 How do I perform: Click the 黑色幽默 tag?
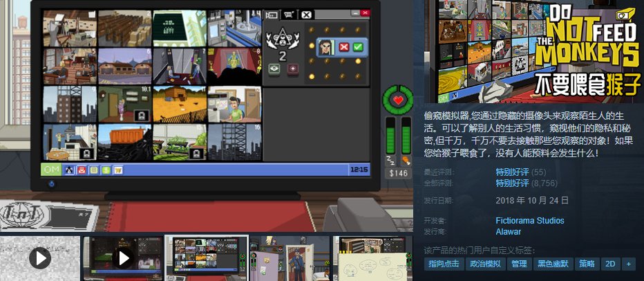[553, 264]
